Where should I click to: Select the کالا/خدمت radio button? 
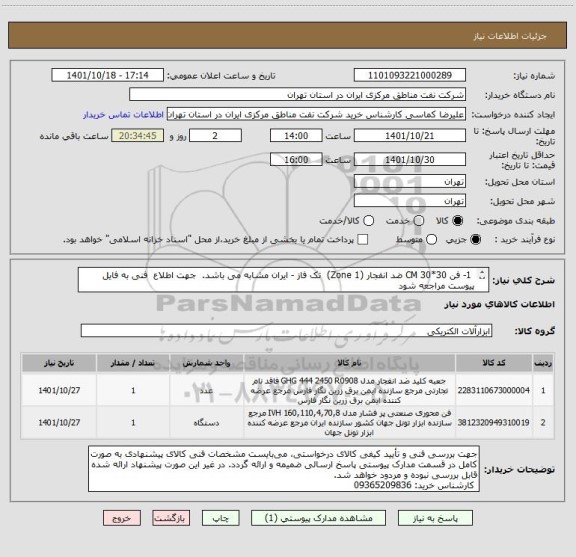(x=368, y=221)
